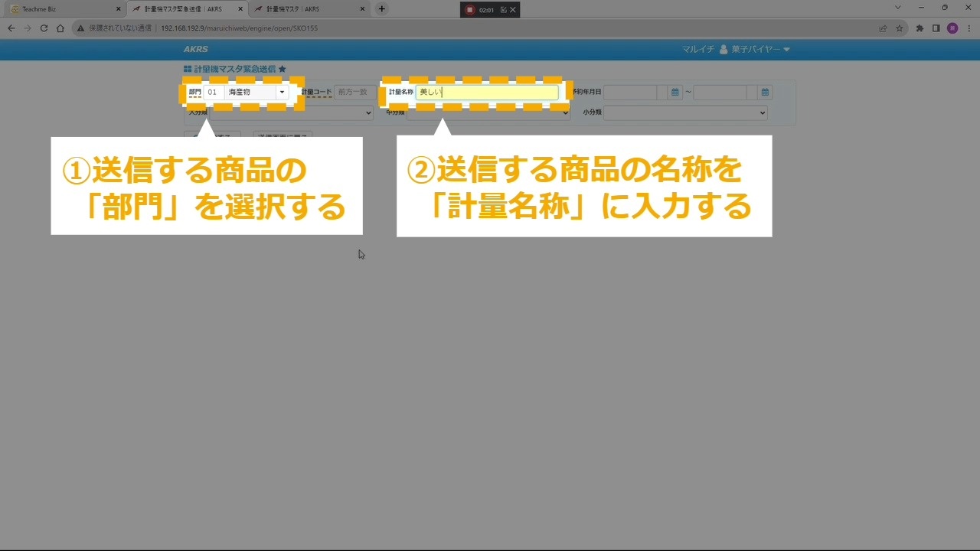The height and width of the screenshot is (551, 980).
Task: Click the browser reload icon
Action: (44, 28)
